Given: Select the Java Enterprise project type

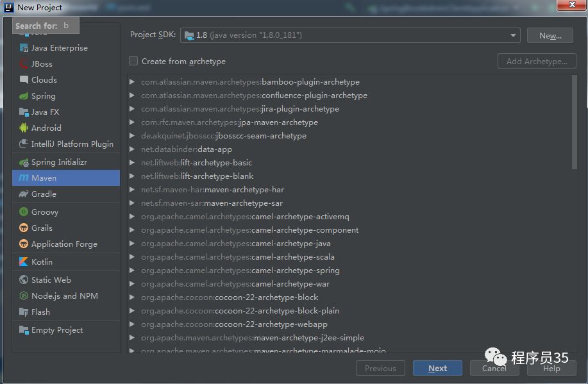Looking at the screenshot, I should pyautogui.click(x=66, y=48).
